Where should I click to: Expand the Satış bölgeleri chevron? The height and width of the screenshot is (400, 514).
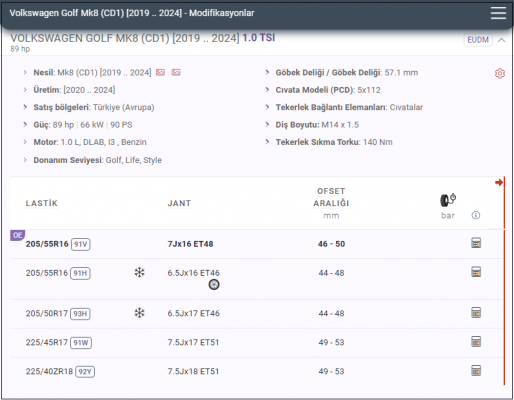25,107
